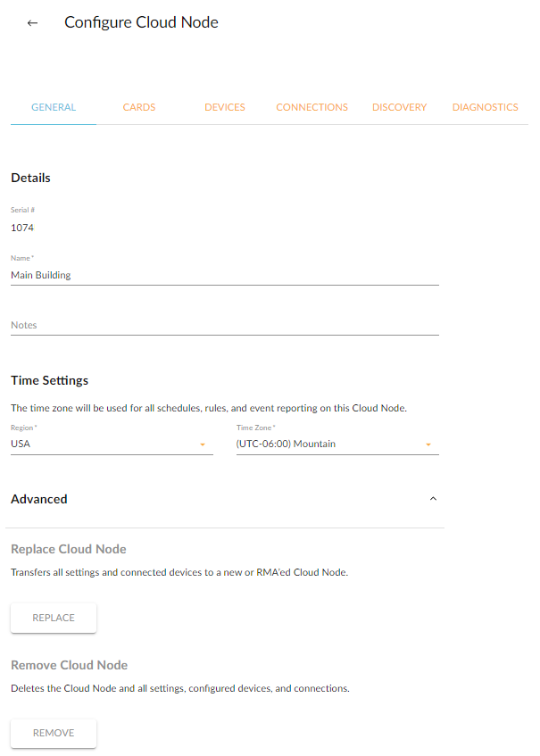This screenshot has width=540, height=756.
Task: Select the DEVICES tab
Action: click(224, 106)
